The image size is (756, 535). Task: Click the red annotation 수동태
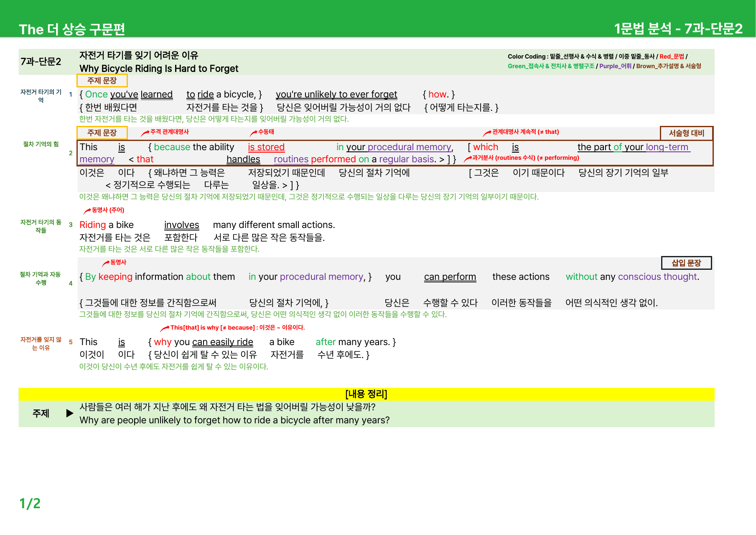coord(266,132)
